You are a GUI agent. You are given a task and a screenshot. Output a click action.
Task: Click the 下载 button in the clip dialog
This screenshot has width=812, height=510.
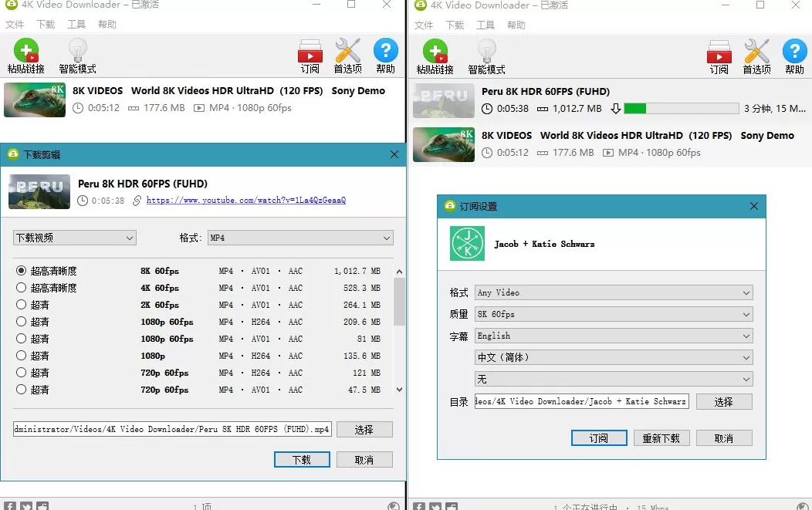pyautogui.click(x=301, y=459)
